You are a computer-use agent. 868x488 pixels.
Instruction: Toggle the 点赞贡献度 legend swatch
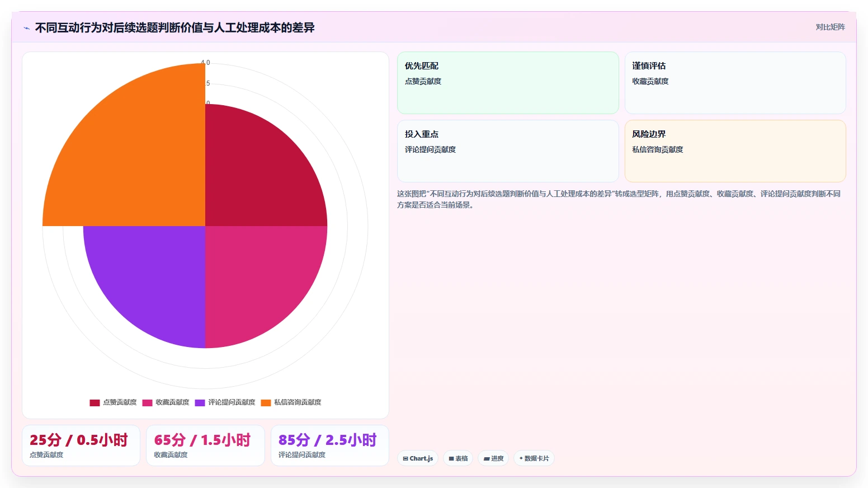click(95, 402)
